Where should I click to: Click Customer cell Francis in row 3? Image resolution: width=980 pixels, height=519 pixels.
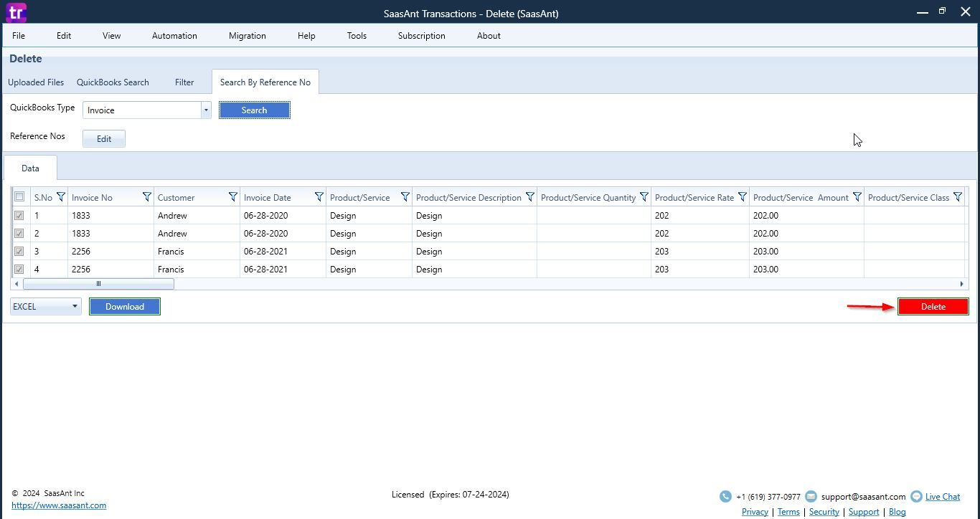point(197,251)
